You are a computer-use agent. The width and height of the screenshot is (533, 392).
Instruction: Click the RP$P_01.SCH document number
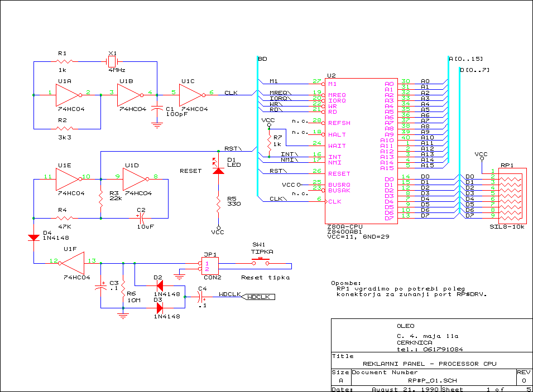[x=433, y=380]
